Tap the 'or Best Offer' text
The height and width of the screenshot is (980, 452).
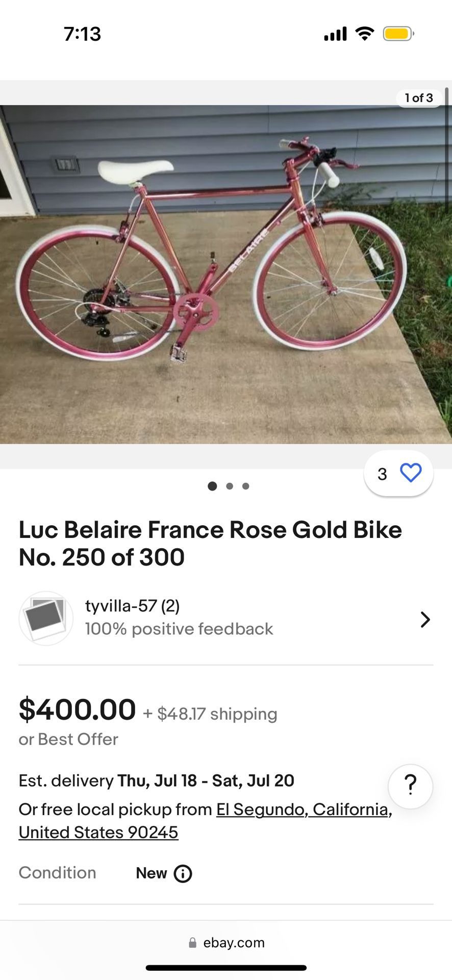(68, 739)
